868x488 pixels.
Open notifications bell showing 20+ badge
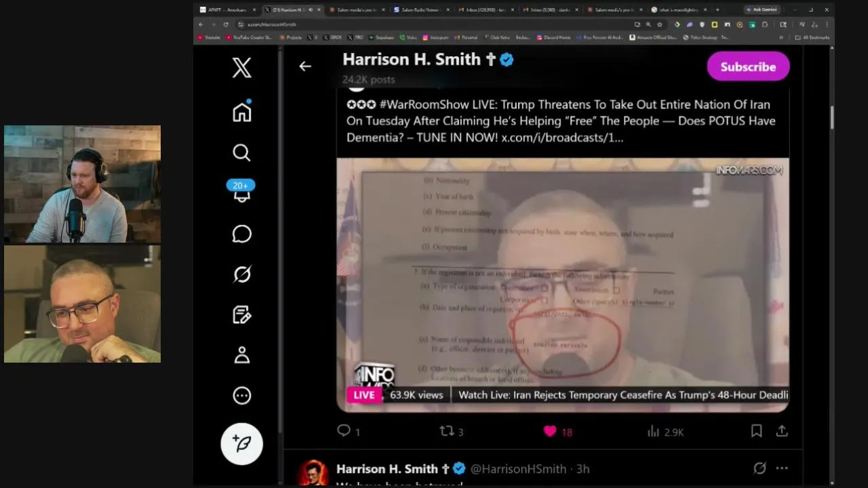pyautogui.click(x=241, y=191)
